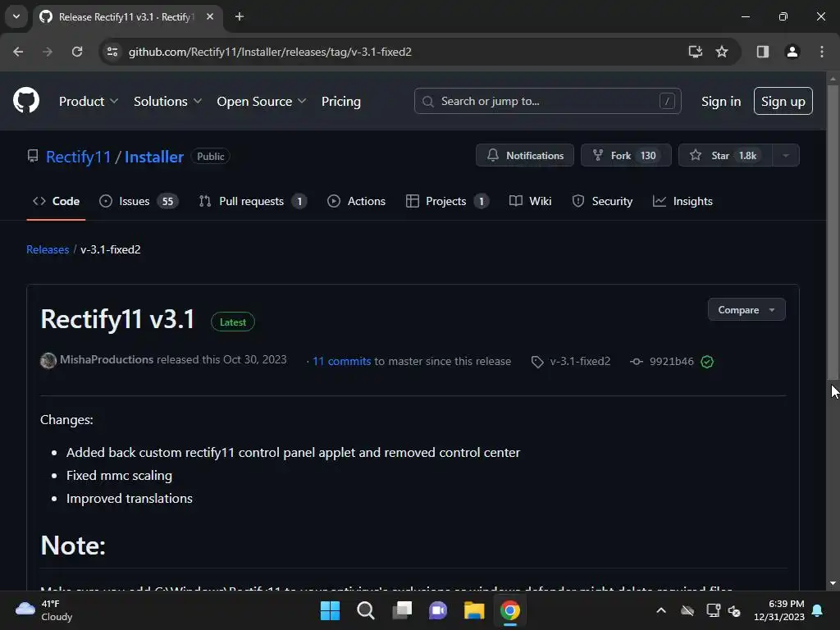Close the Release Rectify11 tab
Image resolution: width=840 pixels, height=630 pixels.
coord(210,16)
